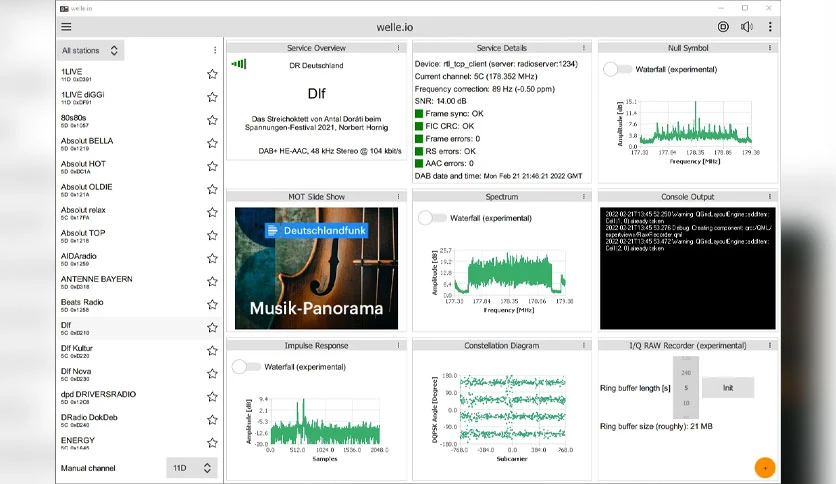This screenshot has width=836, height=484.
Task: Star the Absolut BELLA station
Action: click(x=212, y=143)
